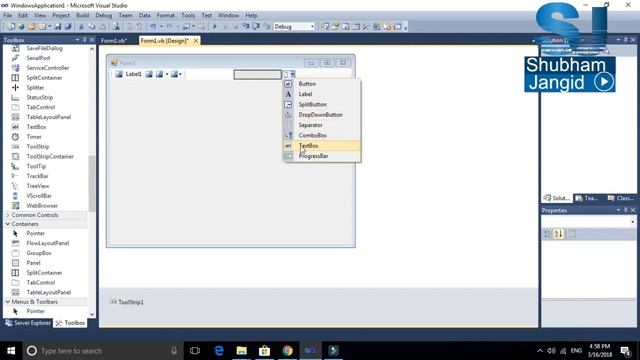The height and width of the screenshot is (360, 640).
Task: Choose Separator from the item list
Action: 321,125
